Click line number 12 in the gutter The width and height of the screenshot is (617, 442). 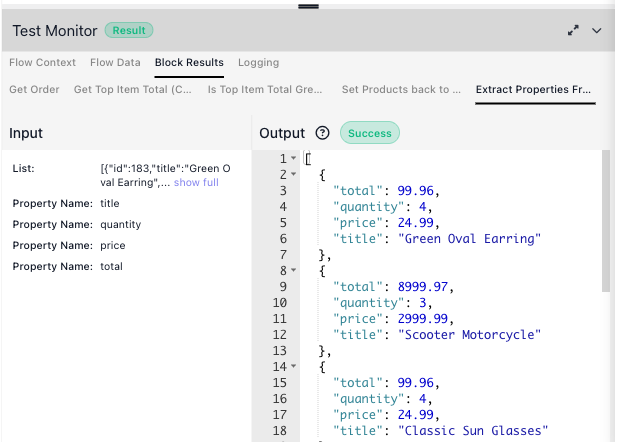pyautogui.click(x=280, y=335)
